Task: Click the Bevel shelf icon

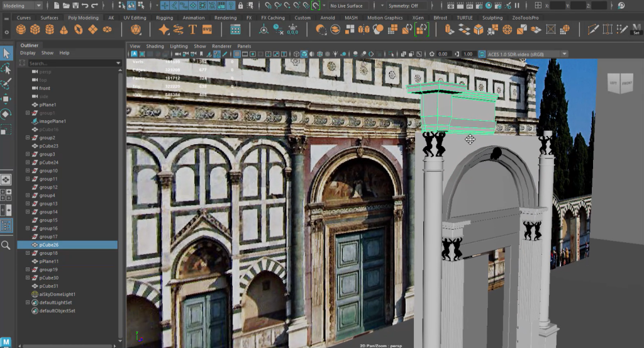Action: click(x=479, y=30)
